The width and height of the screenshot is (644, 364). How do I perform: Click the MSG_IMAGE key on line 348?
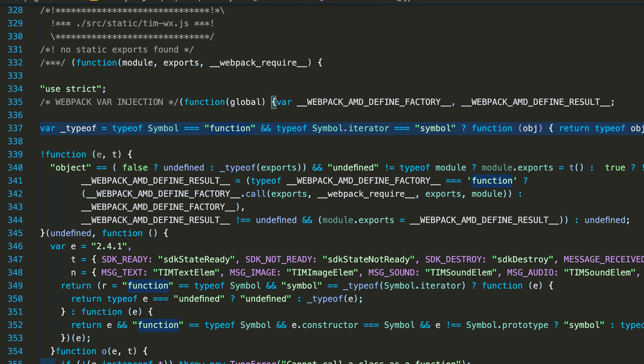(x=253, y=273)
